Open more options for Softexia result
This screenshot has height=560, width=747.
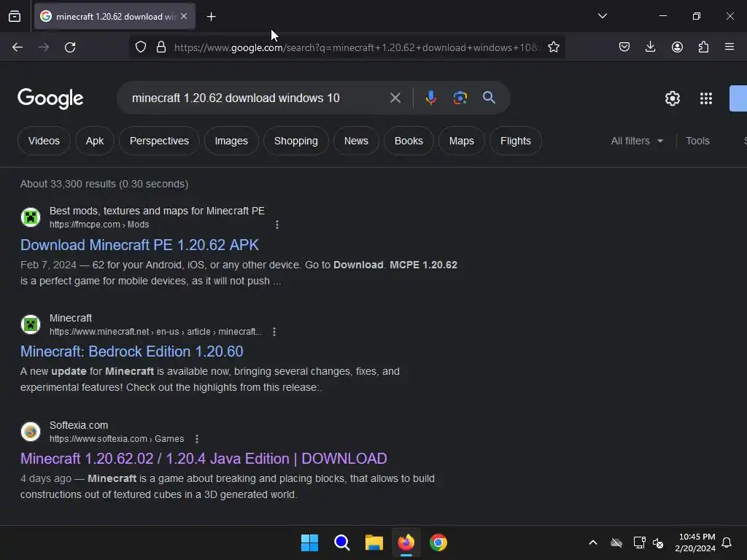point(197,438)
